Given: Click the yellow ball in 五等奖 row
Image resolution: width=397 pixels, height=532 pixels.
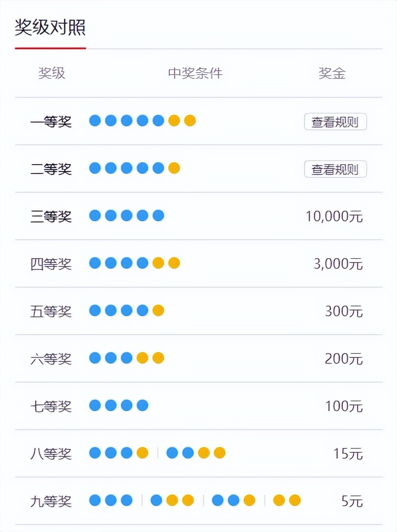Looking at the screenshot, I should click(158, 310).
